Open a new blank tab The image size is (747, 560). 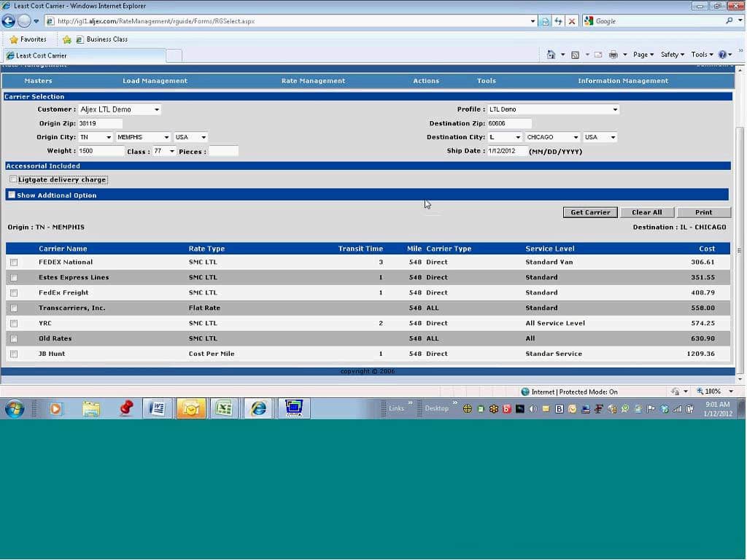pos(174,55)
